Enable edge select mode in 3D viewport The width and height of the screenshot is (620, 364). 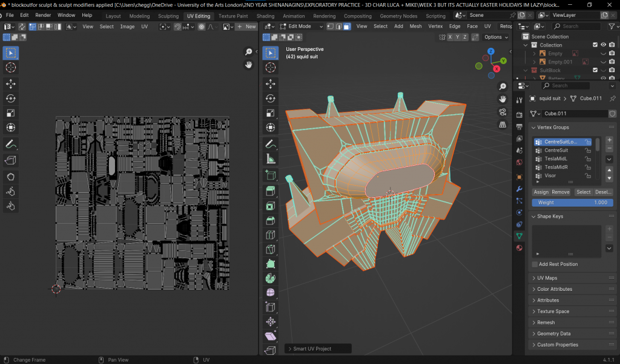(338, 27)
